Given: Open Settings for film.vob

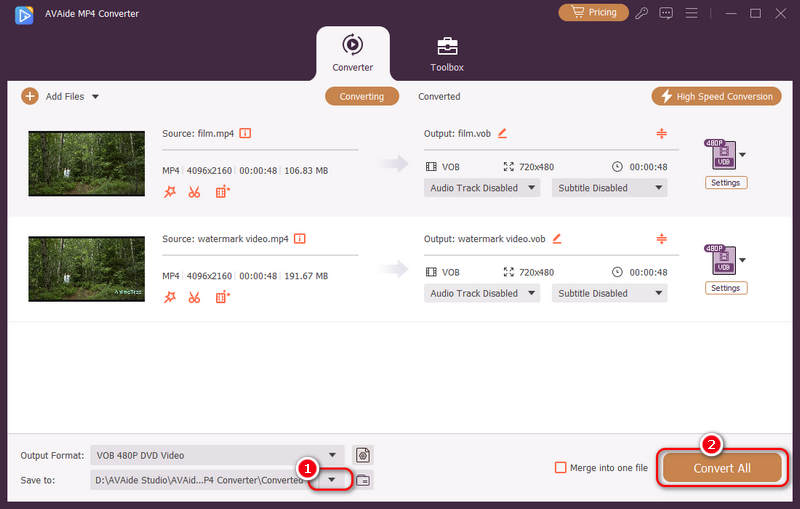Looking at the screenshot, I should pyautogui.click(x=726, y=183).
